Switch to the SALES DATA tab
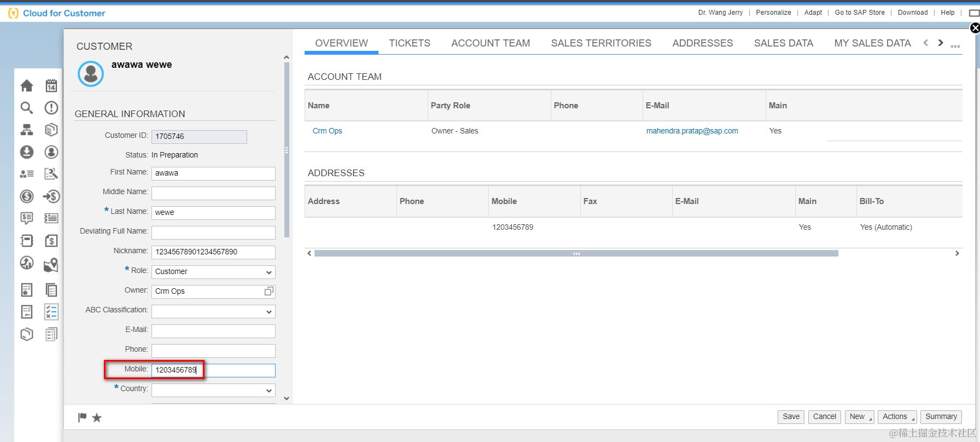 784,43
